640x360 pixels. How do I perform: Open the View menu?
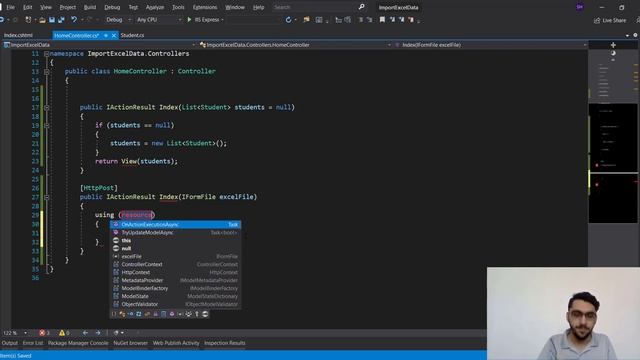[x=46, y=7]
